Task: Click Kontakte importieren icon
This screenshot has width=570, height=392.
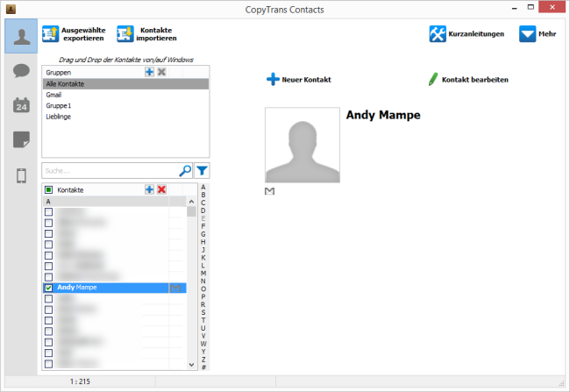Action: point(125,34)
